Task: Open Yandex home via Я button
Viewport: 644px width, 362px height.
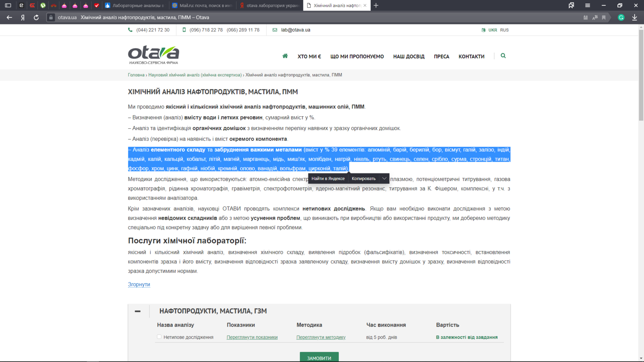Action: 23,17
